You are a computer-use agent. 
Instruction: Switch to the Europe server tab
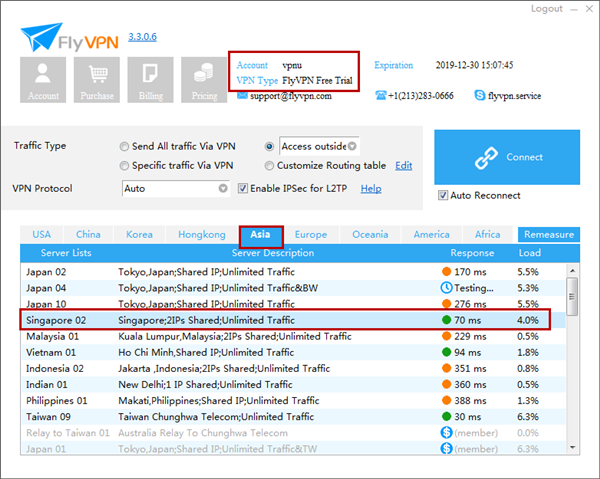(311, 235)
